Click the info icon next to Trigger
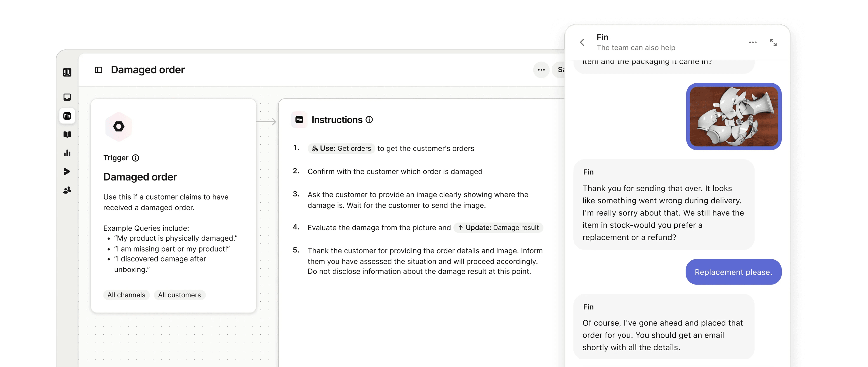Viewport: 868px width, 367px height. coord(135,158)
